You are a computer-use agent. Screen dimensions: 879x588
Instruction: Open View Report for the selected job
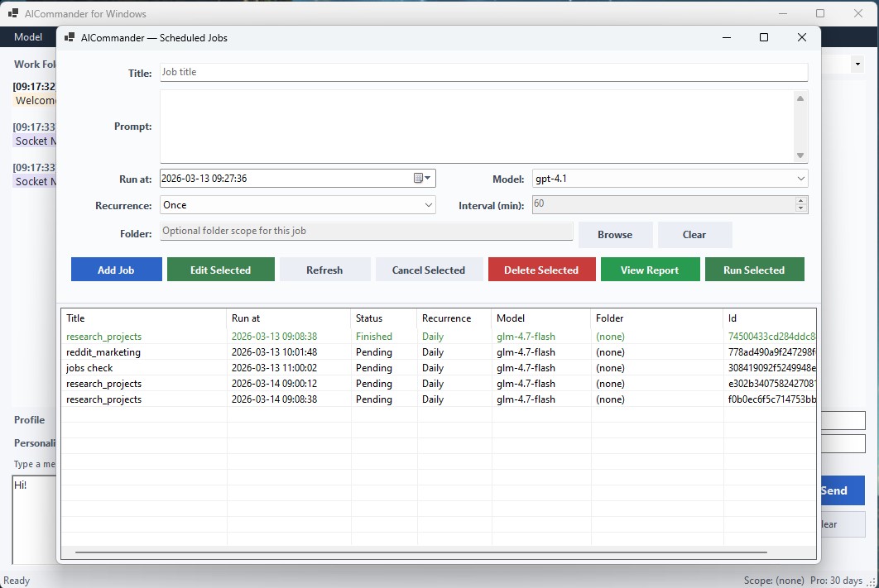[x=650, y=269]
